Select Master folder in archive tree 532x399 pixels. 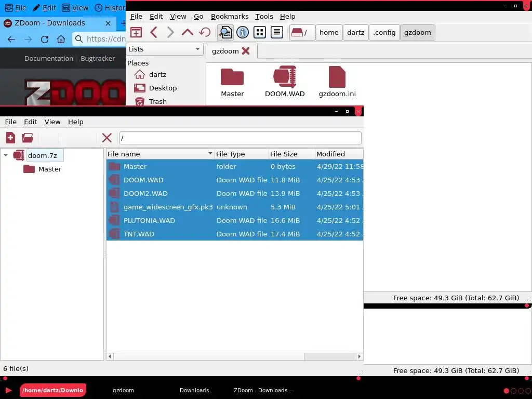pyautogui.click(x=50, y=169)
